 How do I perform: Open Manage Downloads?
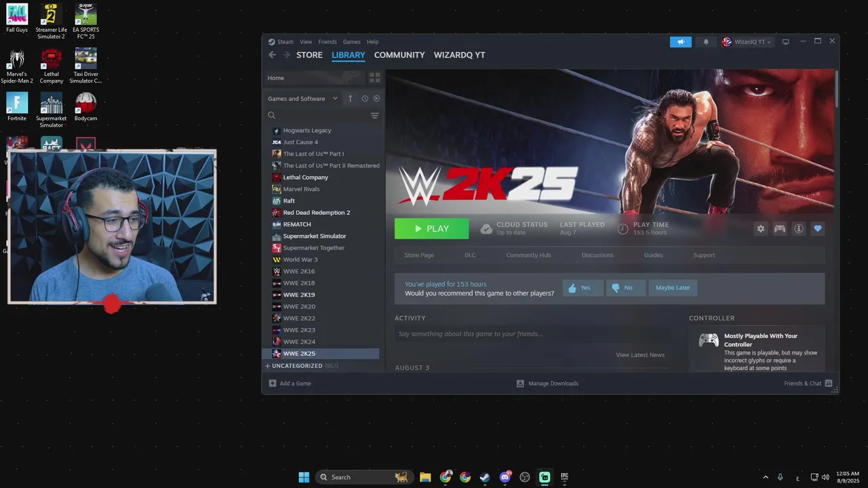(548, 384)
